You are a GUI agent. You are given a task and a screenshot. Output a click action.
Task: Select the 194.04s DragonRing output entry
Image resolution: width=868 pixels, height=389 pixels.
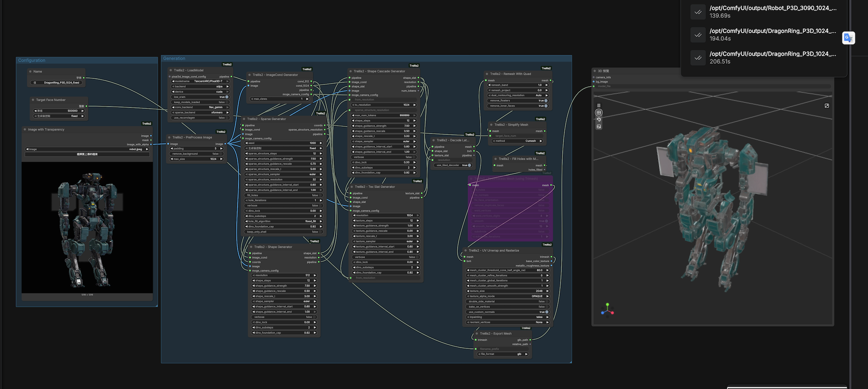click(x=764, y=35)
